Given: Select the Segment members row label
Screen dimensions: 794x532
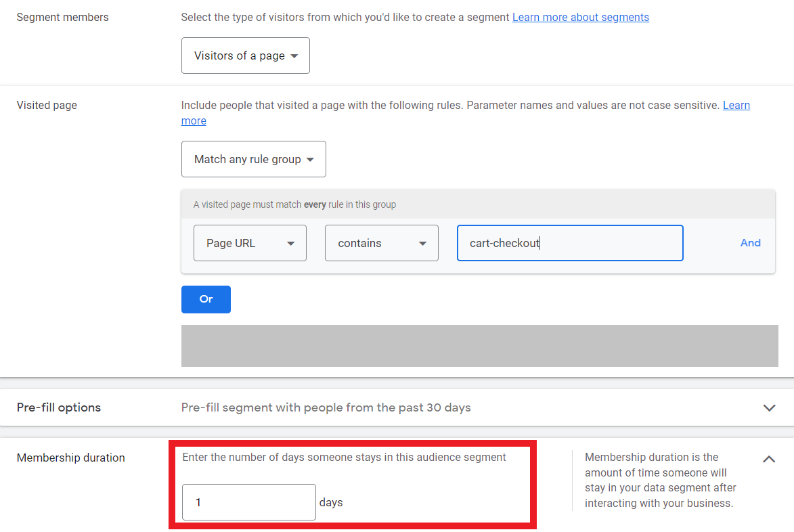Looking at the screenshot, I should 61,17.
